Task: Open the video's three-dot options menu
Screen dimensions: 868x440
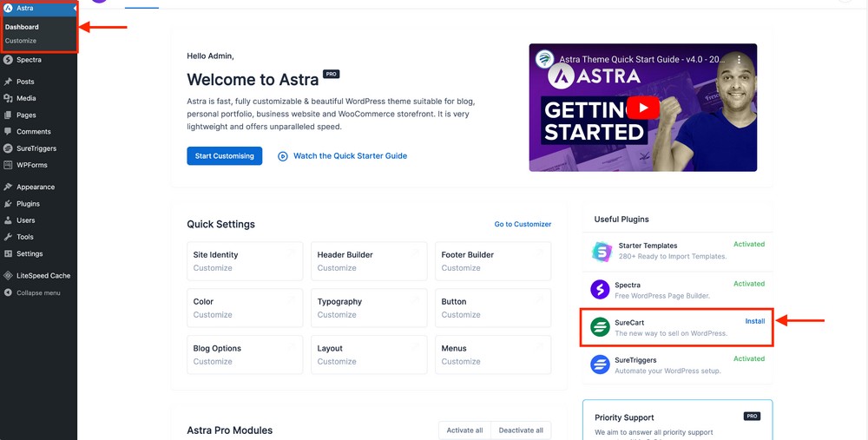Action: click(x=739, y=59)
